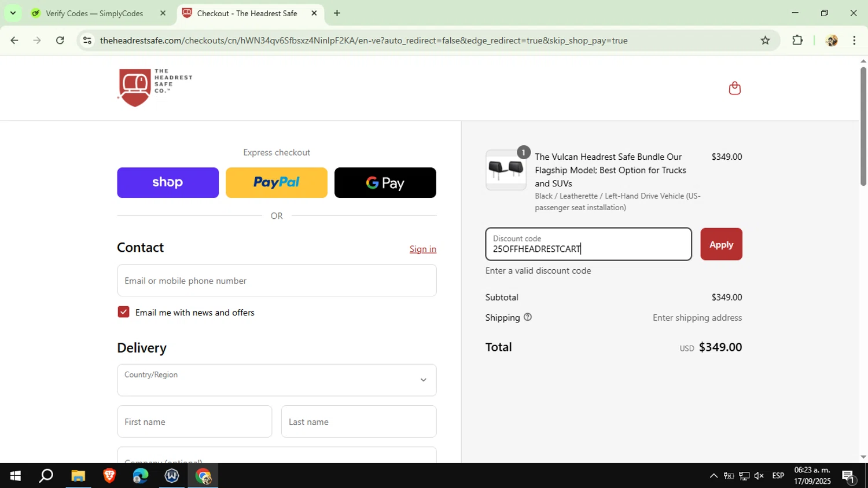View site information icon in address bar

[x=87, y=41]
